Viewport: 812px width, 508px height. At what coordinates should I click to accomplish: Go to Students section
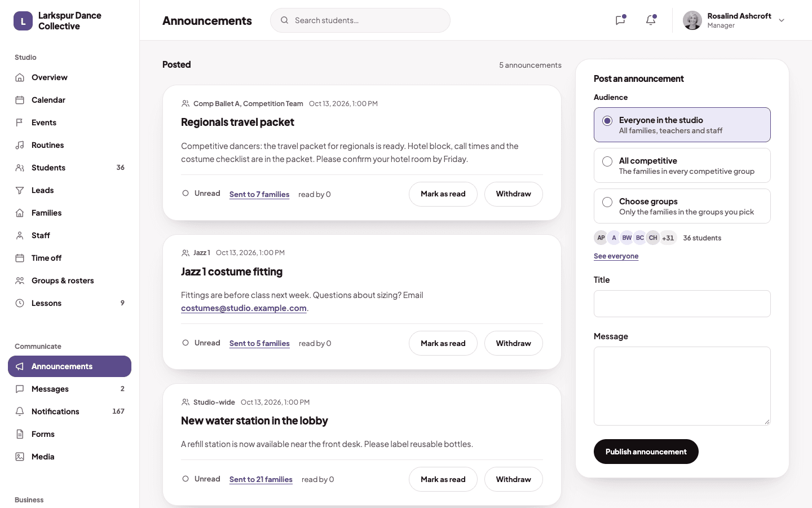[69, 168]
